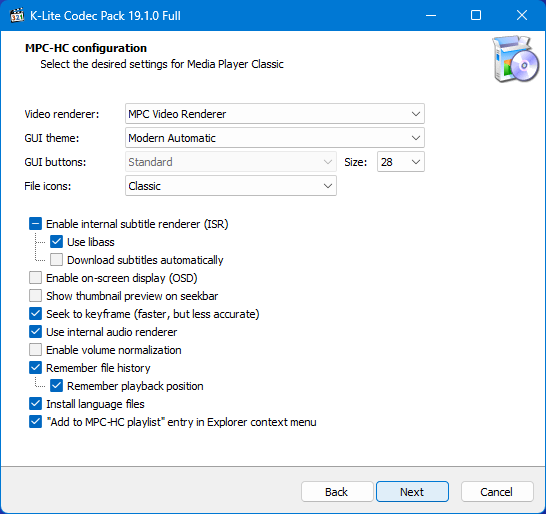Cancel the installation
546x514 pixels.
click(x=497, y=492)
